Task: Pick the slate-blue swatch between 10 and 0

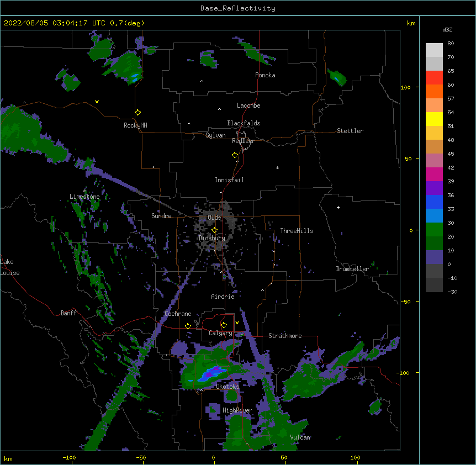Action: (434, 257)
